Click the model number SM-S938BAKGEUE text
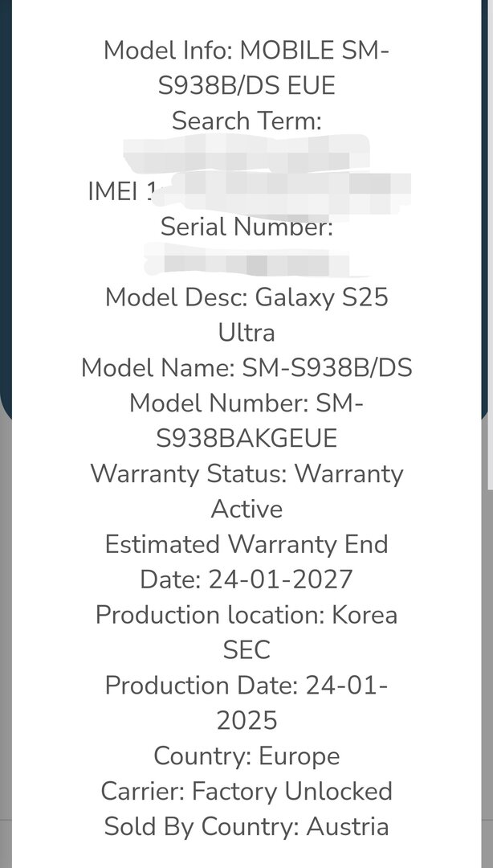The height and width of the screenshot is (868, 493). [246, 438]
